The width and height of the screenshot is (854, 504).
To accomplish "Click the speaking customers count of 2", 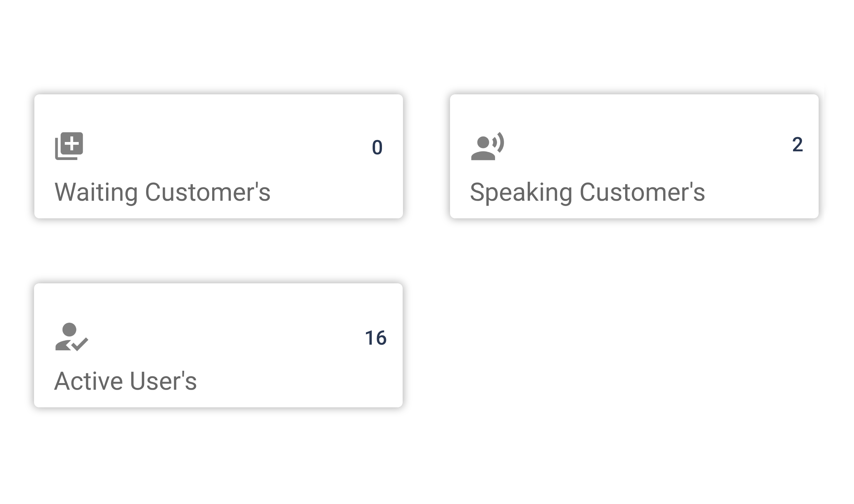I will pyautogui.click(x=797, y=145).
